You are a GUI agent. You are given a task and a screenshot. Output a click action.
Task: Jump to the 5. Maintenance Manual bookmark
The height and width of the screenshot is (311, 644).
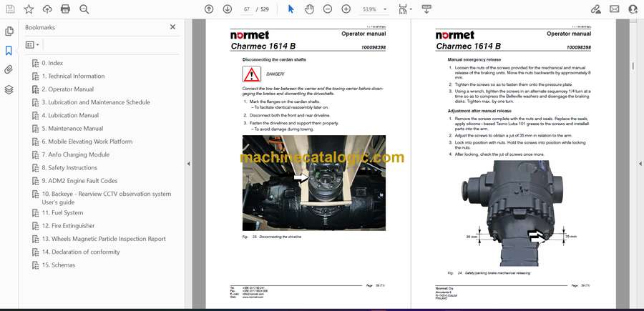(x=72, y=129)
